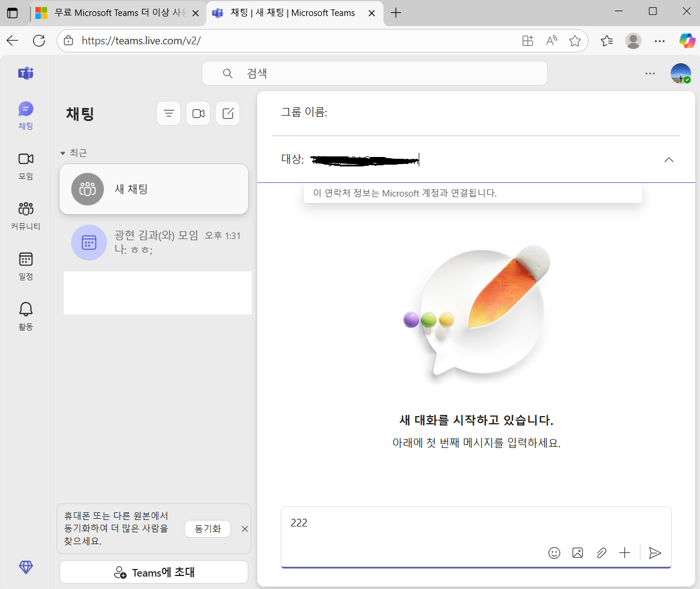Send the message with the send arrow
Screen dimensions: 700x589
655,553
